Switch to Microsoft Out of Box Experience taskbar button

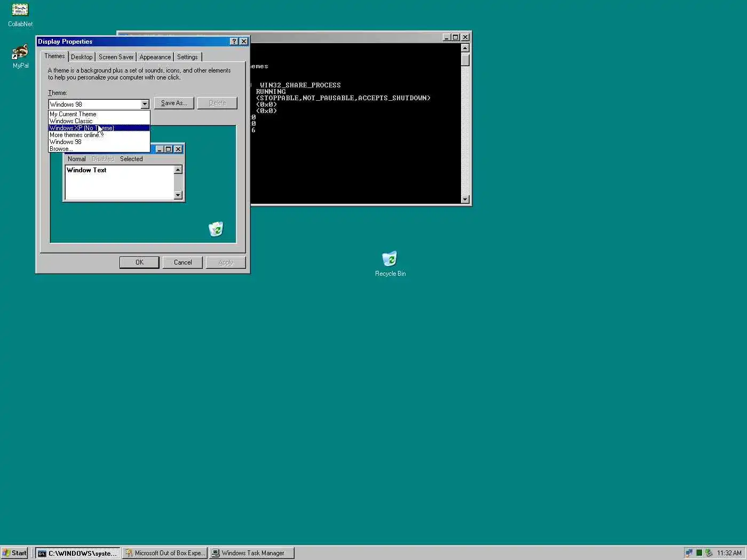[165, 553]
